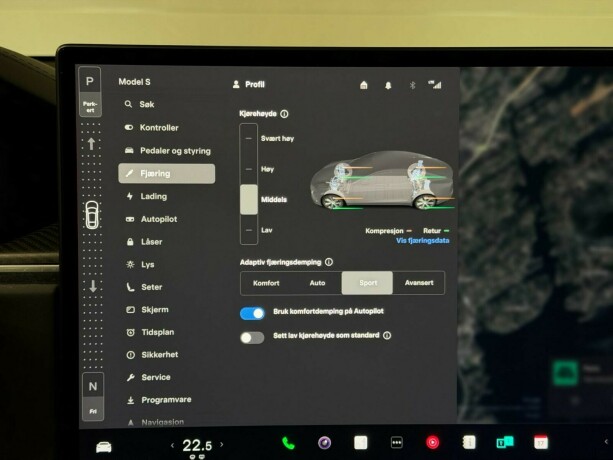Tap the 3D car suspension visualization
Image resolution: width=613 pixels, height=460 pixels.
pyautogui.click(x=382, y=180)
